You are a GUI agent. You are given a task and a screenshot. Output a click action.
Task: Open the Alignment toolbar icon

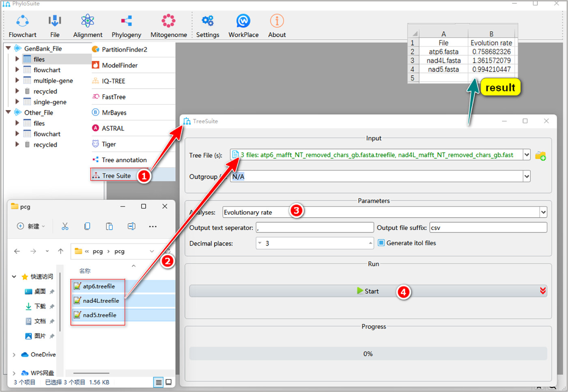pos(88,21)
